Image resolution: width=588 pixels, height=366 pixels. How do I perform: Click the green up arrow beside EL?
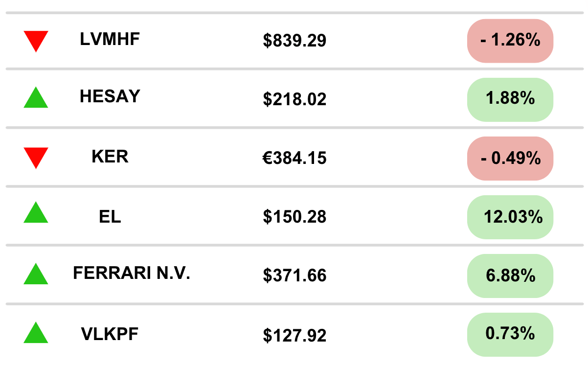[x=36, y=213]
